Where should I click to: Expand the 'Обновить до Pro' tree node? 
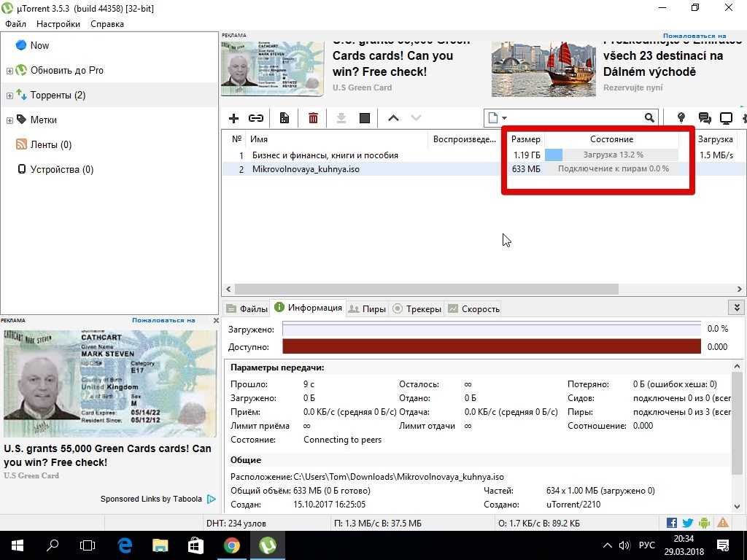9,71
